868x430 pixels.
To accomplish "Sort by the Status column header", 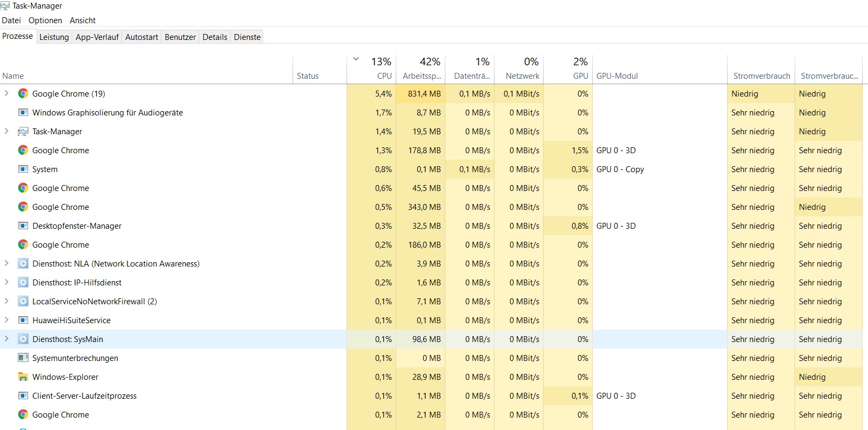I will click(320, 69).
